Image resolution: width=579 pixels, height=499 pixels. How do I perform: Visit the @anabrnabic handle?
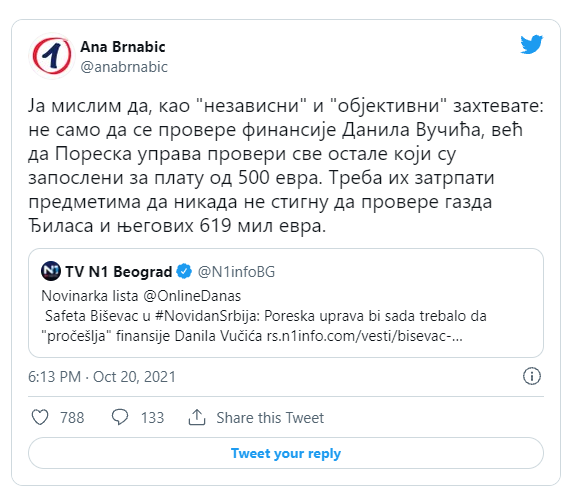tap(124, 67)
